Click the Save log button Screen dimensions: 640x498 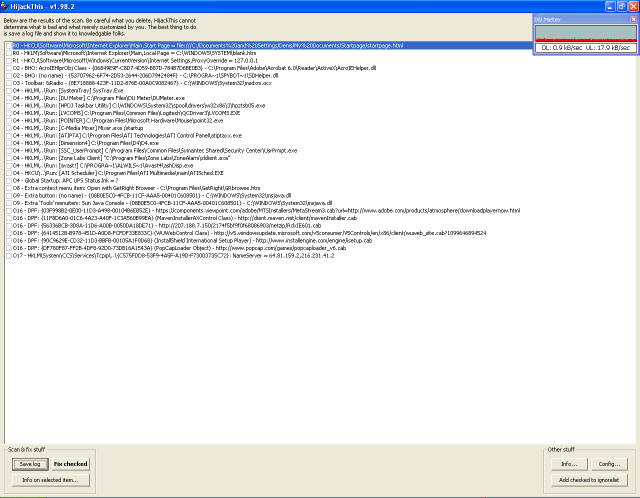(30, 464)
